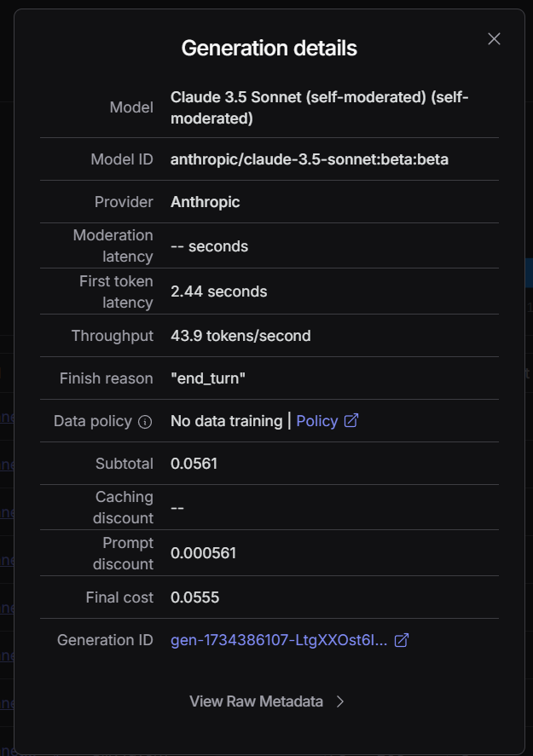This screenshot has width=533, height=756.
Task: Click the external-link icon after Generation ID
Action: click(401, 640)
